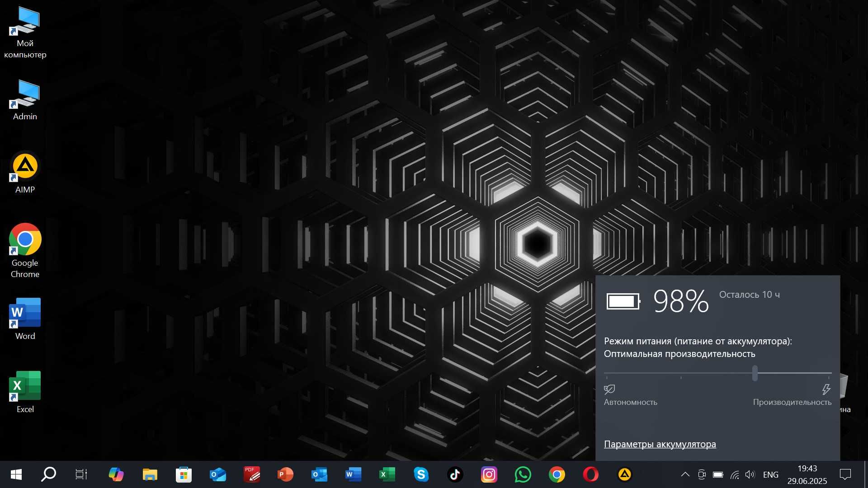Open Word from the taskbar
Viewport: 868px width, 488px height.
pyautogui.click(x=353, y=474)
